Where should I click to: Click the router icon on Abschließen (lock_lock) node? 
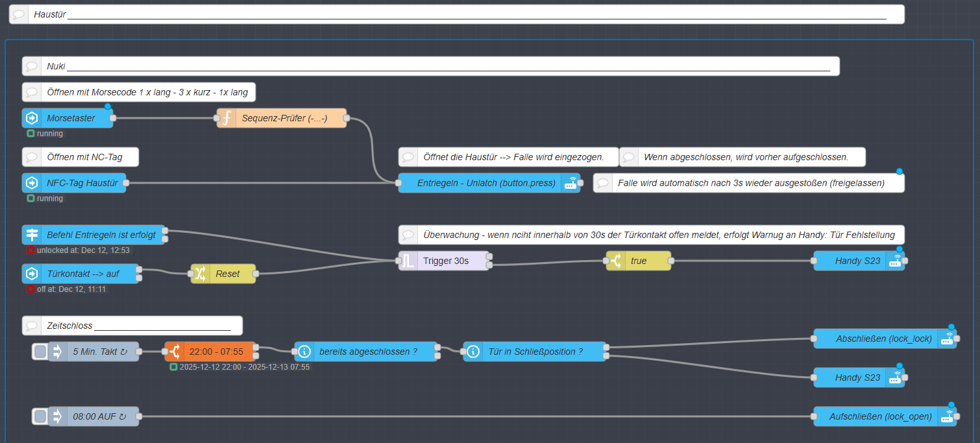947,339
